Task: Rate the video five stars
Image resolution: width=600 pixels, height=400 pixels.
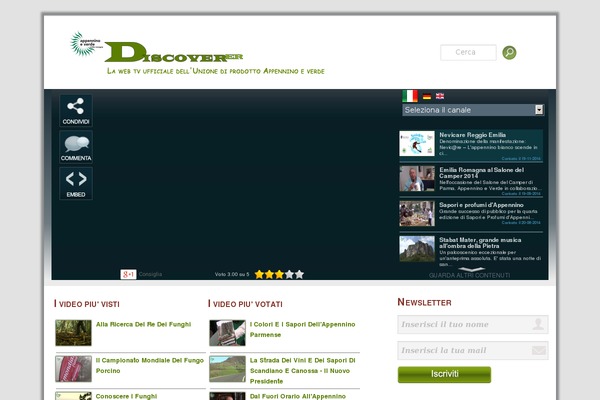Action: click(299, 274)
